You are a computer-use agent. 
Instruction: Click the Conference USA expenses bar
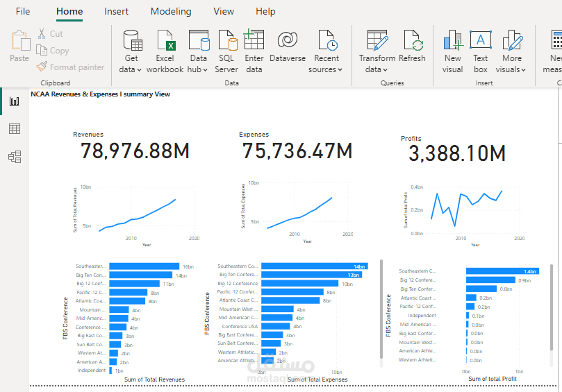coord(275,326)
